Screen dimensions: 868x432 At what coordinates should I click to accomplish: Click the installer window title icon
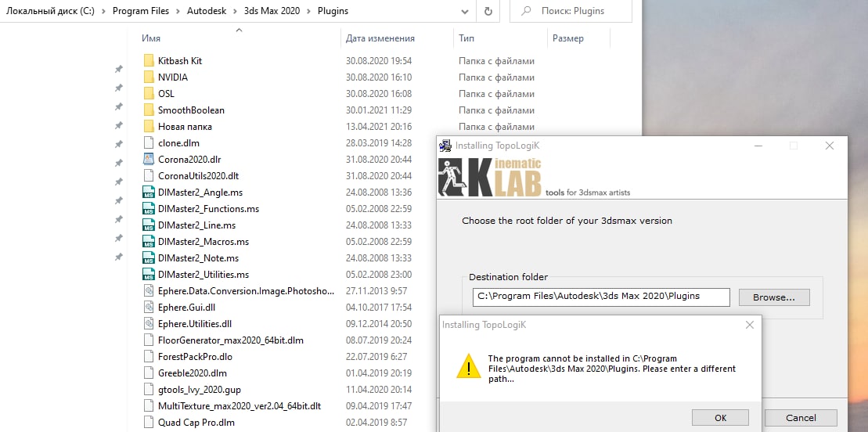[x=445, y=146]
